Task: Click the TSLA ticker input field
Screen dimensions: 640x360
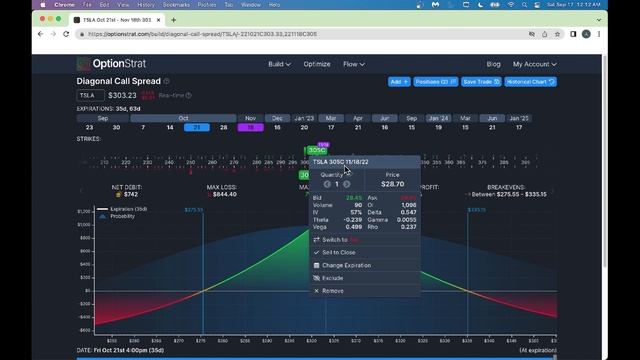Action: click(x=90, y=96)
